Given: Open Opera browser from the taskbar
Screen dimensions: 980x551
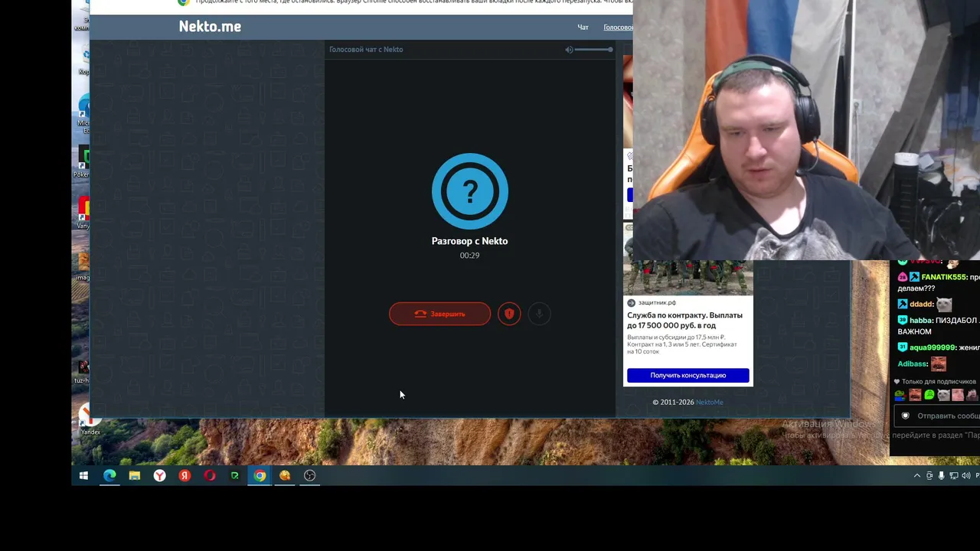Looking at the screenshot, I should [x=210, y=476].
